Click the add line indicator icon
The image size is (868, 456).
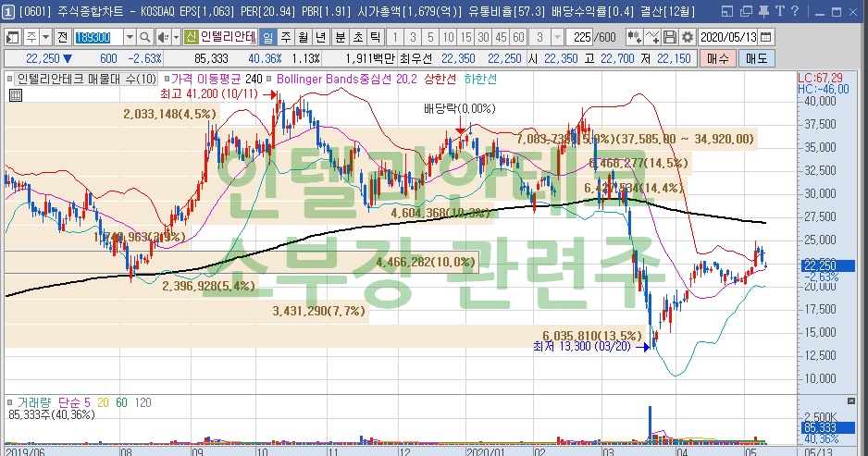tap(652, 37)
